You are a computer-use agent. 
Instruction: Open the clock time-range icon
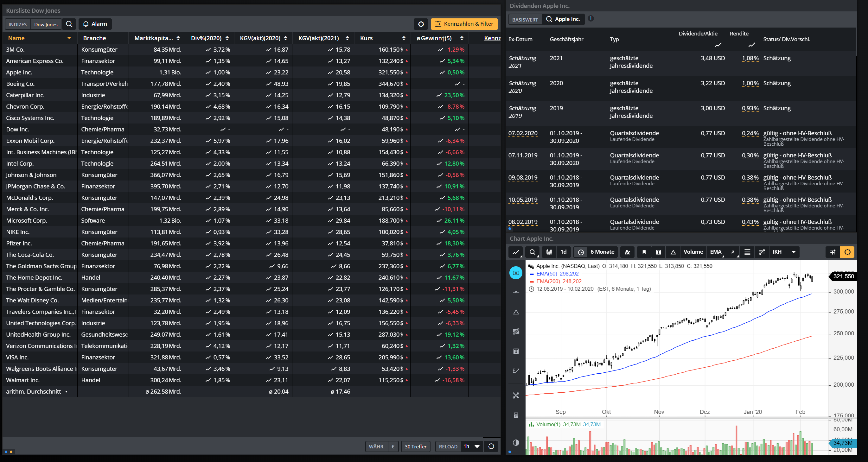(581, 252)
